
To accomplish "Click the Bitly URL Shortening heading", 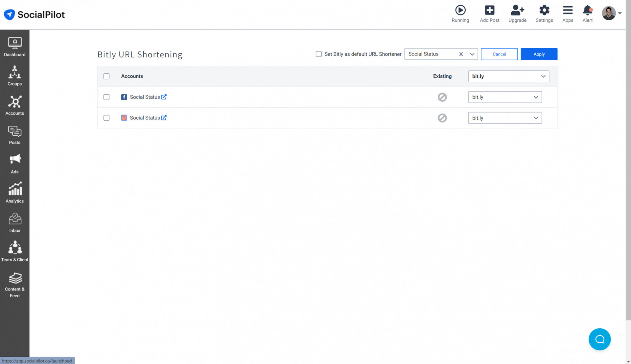I will [x=140, y=54].
